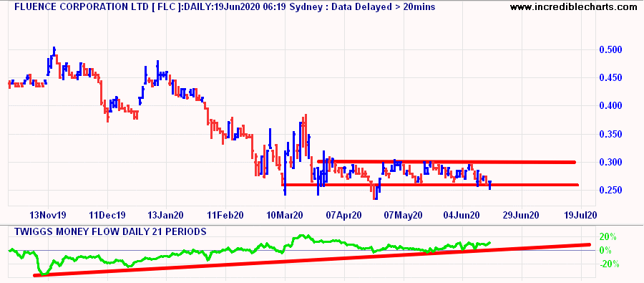Select the 07Apr20 date marker

(344, 215)
